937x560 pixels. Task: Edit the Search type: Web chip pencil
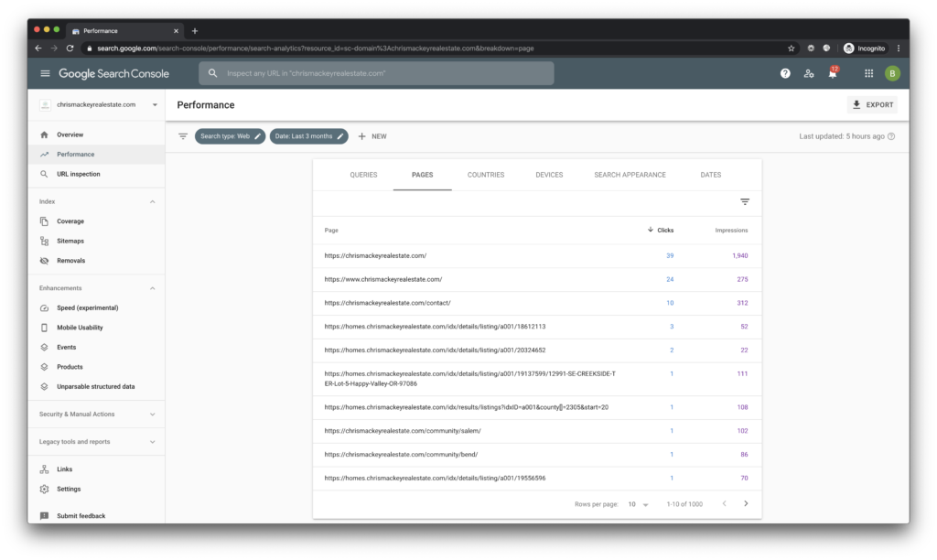[x=257, y=136]
